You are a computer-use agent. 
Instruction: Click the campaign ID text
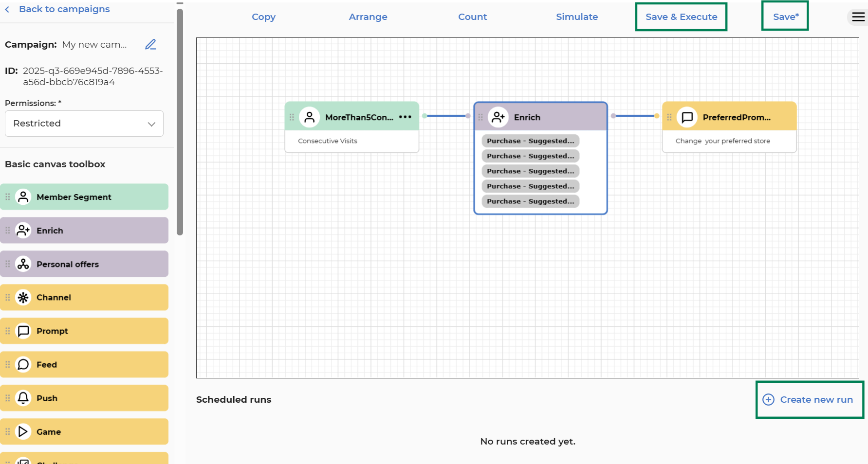point(93,76)
